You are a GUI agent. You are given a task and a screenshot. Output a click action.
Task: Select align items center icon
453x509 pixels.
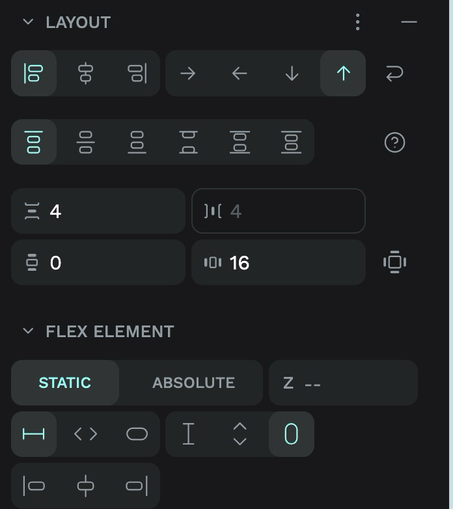click(85, 73)
